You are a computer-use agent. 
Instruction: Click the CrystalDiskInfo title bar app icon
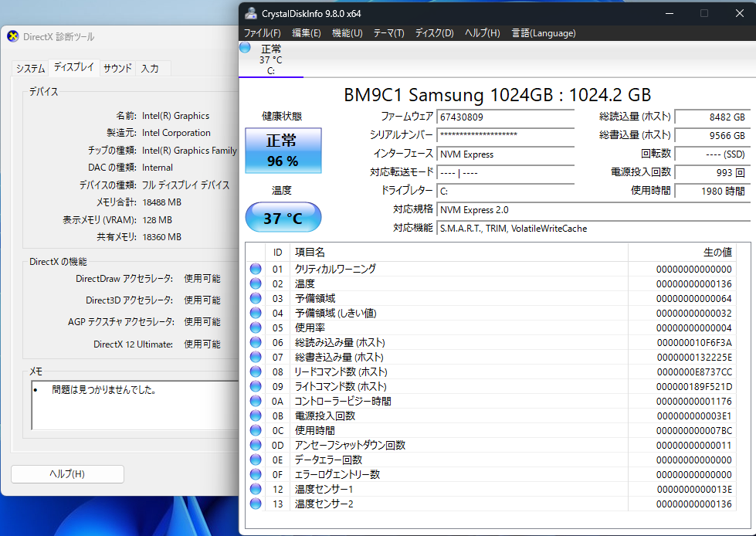251,13
